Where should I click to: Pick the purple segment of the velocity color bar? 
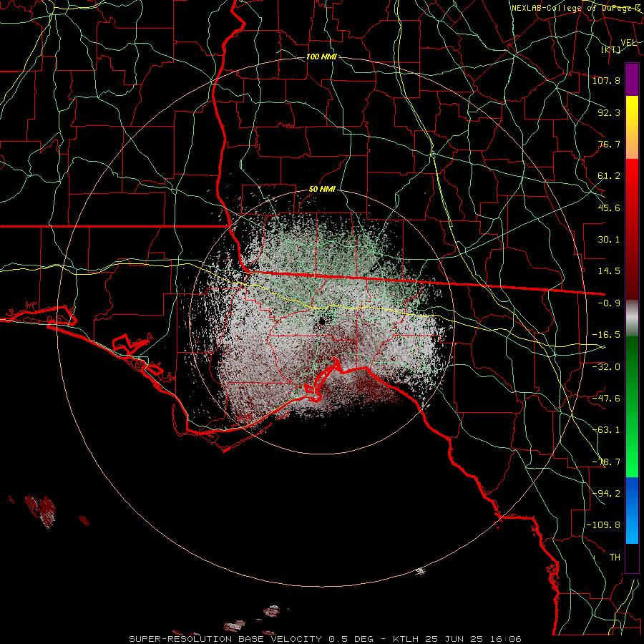tap(632, 79)
